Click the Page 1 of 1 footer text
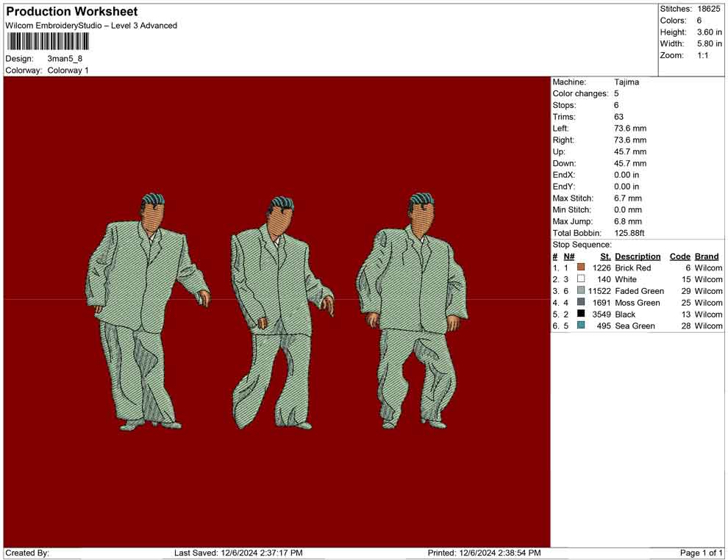The image size is (728, 560). tap(702, 553)
